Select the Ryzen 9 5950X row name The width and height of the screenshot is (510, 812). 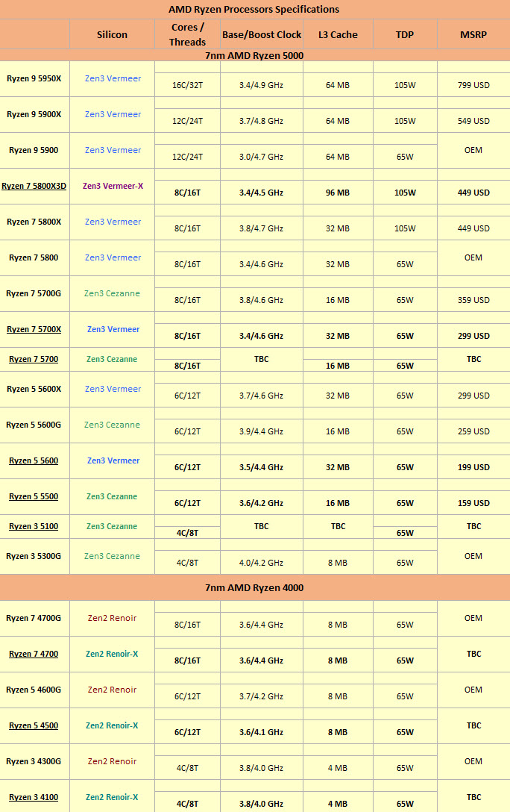point(34,78)
